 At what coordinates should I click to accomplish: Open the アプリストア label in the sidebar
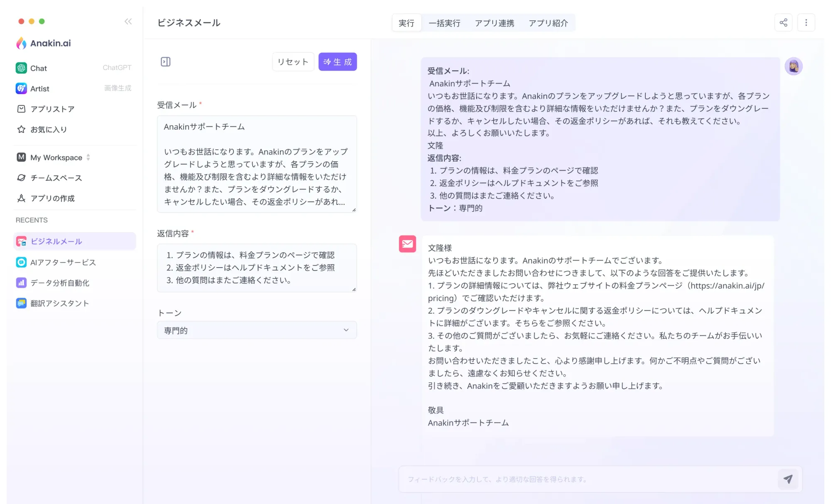pyautogui.click(x=52, y=109)
